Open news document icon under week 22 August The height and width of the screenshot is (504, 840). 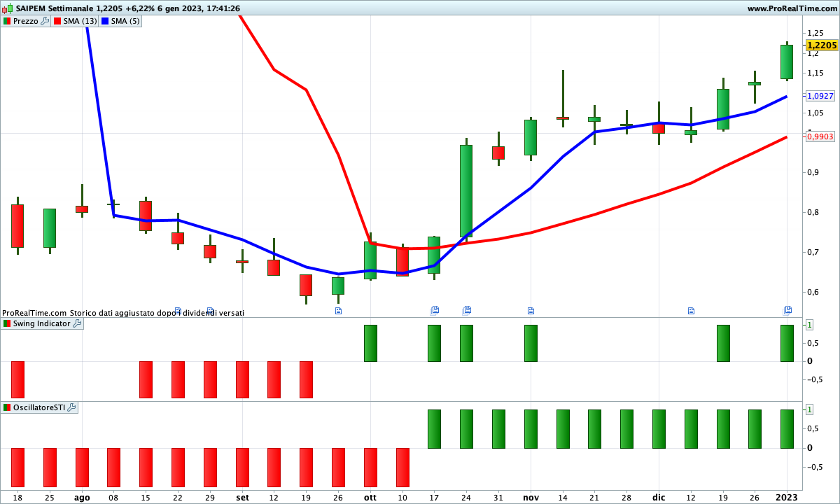pyautogui.click(x=178, y=311)
